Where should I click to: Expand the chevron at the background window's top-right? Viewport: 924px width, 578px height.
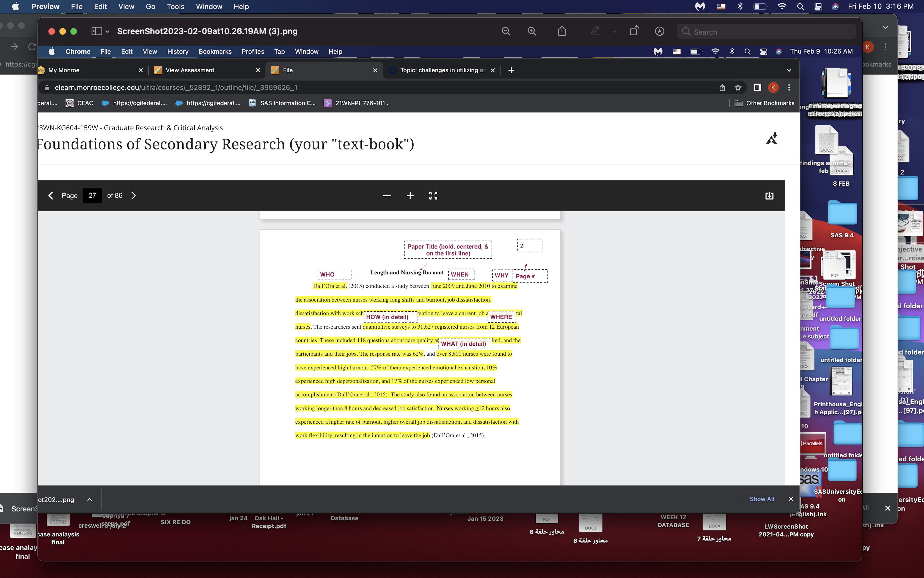tap(886, 28)
